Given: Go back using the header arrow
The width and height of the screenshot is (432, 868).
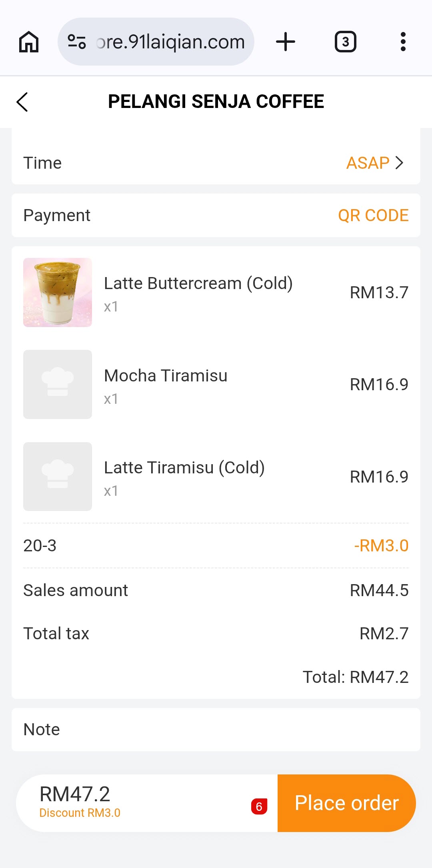Looking at the screenshot, I should pyautogui.click(x=22, y=102).
